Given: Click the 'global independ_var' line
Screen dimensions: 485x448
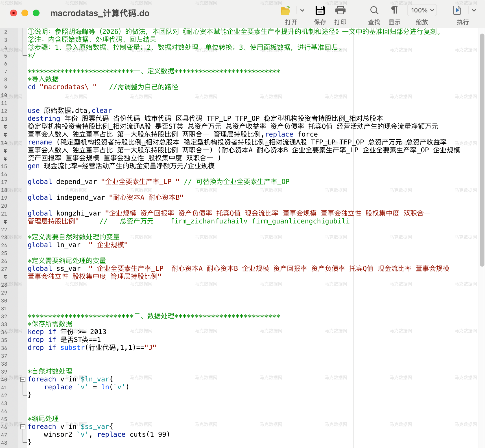Looking at the screenshot, I should click(x=106, y=197).
